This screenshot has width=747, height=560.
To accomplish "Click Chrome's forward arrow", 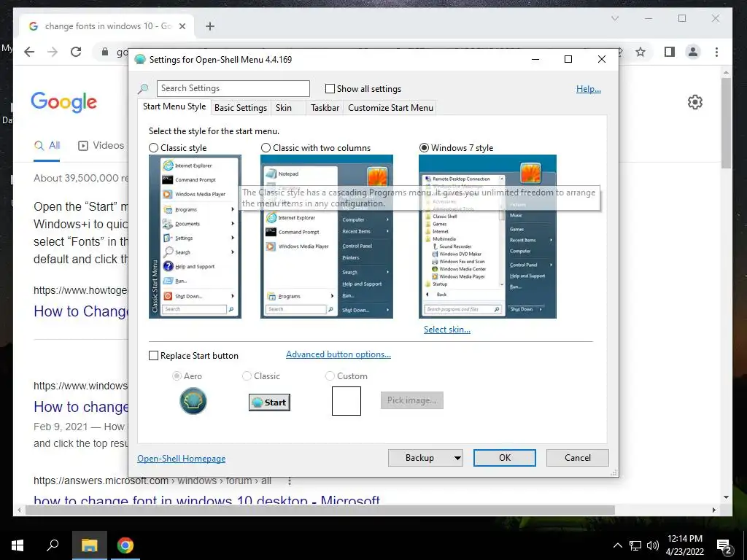I will 53,52.
